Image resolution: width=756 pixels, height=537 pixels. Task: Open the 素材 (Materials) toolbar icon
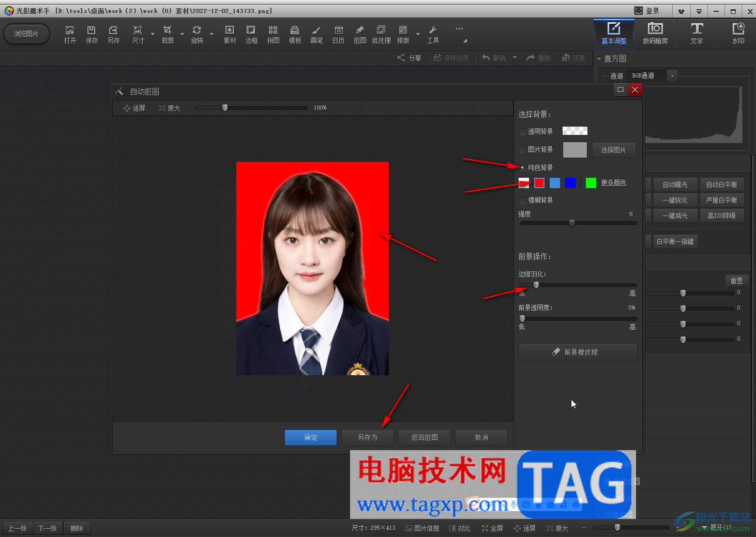coord(230,35)
